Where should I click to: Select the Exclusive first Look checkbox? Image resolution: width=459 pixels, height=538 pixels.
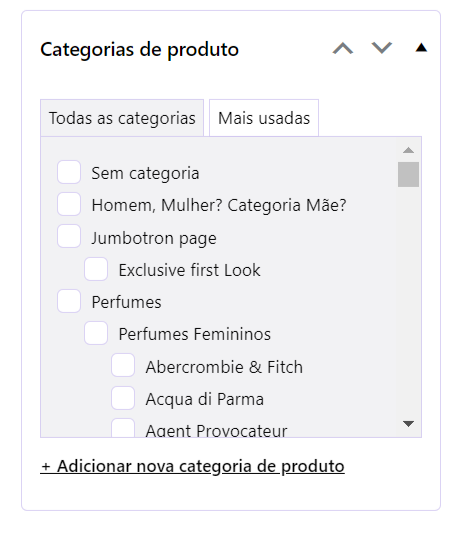point(96,269)
